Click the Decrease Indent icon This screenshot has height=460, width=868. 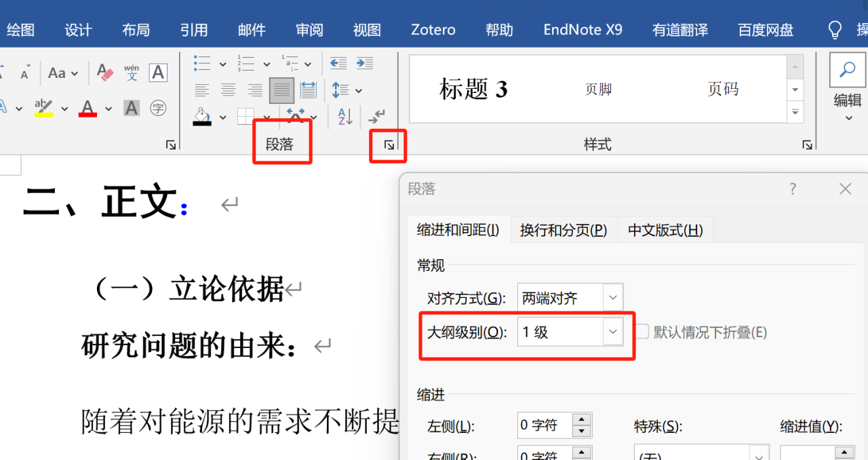[338, 64]
